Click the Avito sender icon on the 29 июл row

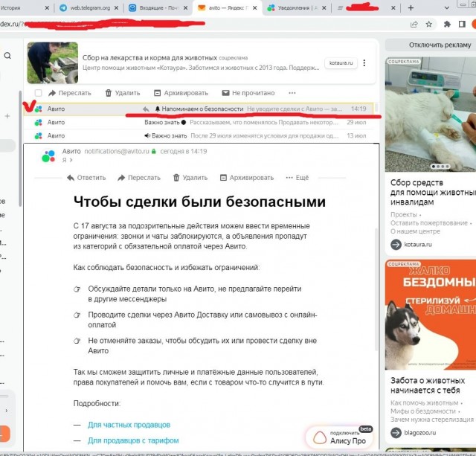click(38, 122)
